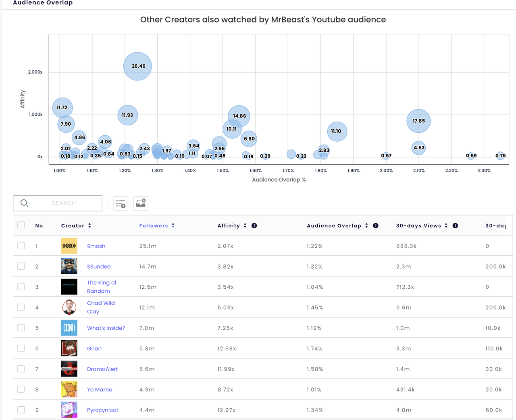Open the Affinity info tooltip icon

click(254, 226)
